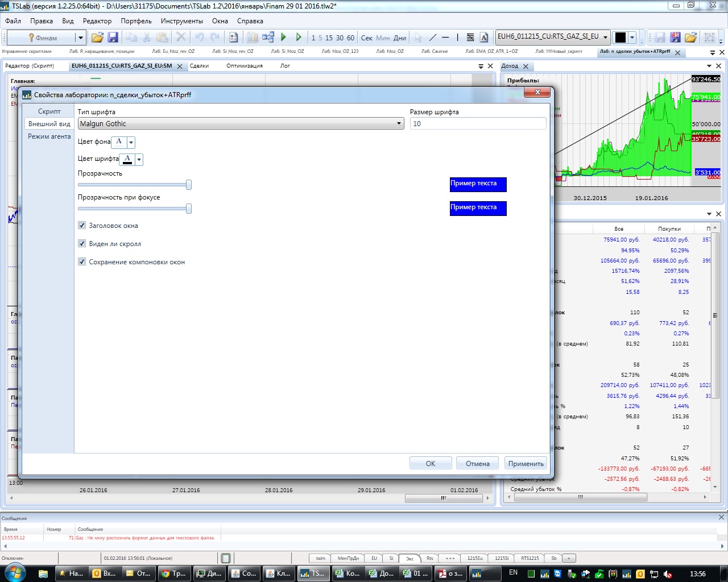Select the line drawing tool icon

click(x=433, y=38)
